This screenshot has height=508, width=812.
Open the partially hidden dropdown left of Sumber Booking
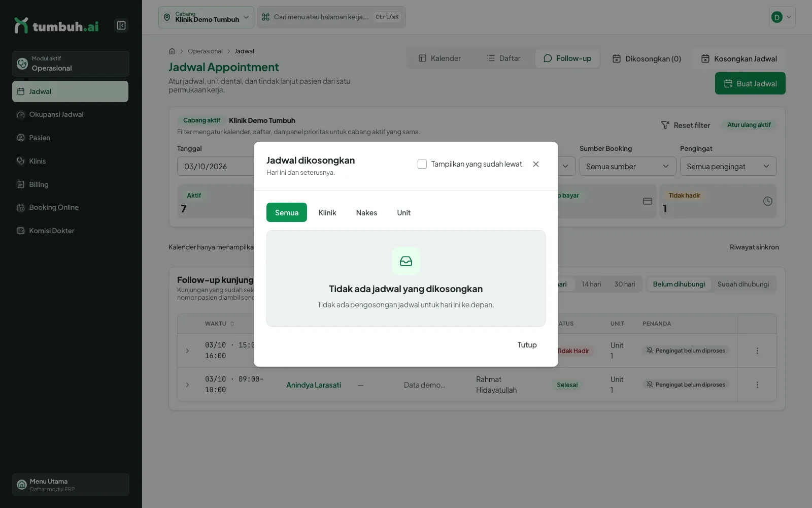[x=567, y=166]
